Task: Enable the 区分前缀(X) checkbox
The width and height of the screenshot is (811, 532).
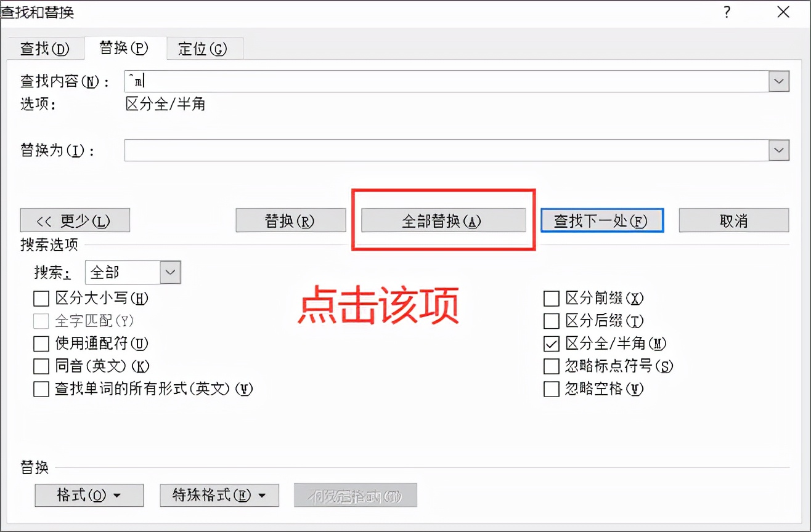Action: pyautogui.click(x=551, y=299)
